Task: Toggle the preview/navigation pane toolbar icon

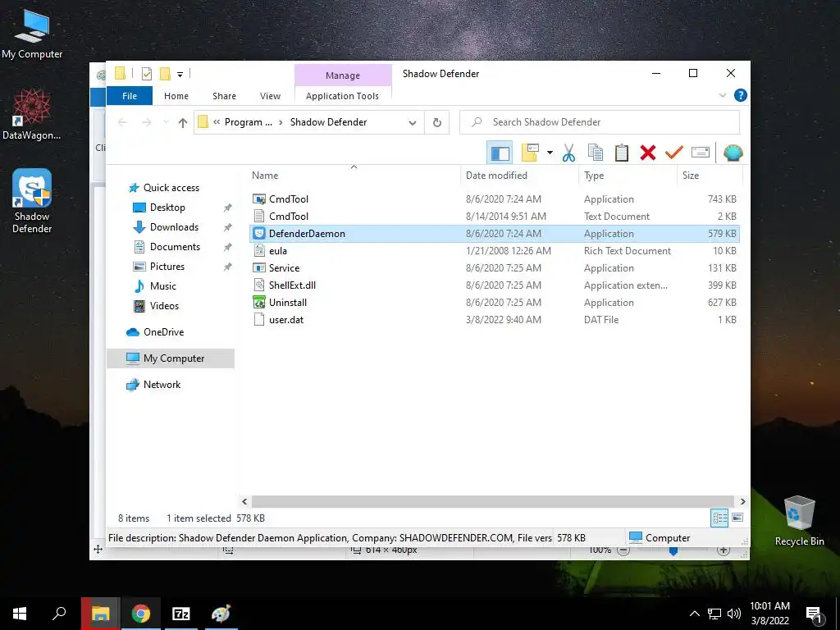Action: pos(500,153)
